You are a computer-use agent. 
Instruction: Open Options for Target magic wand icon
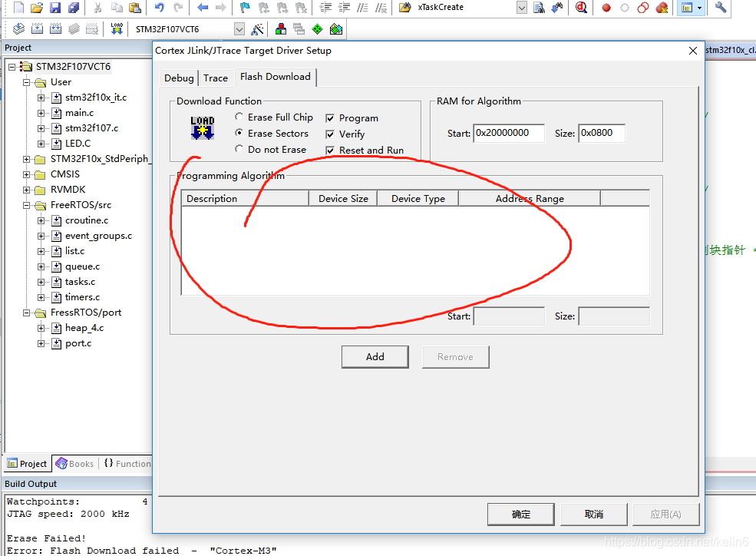(257, 29)
